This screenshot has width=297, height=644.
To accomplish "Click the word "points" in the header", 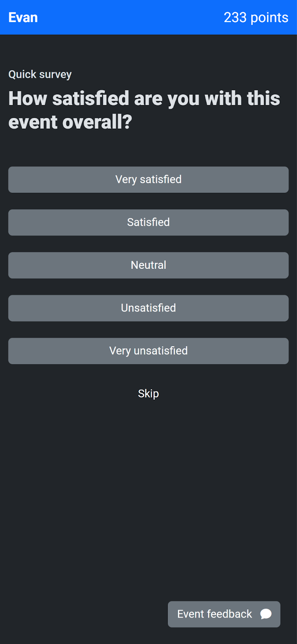I will (x=269, y=18).
